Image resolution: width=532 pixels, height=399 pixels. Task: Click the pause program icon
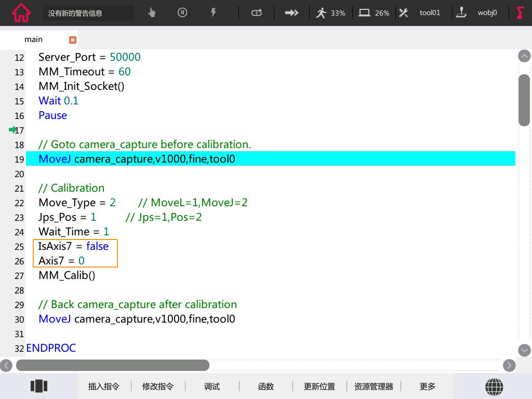[182, 12]
